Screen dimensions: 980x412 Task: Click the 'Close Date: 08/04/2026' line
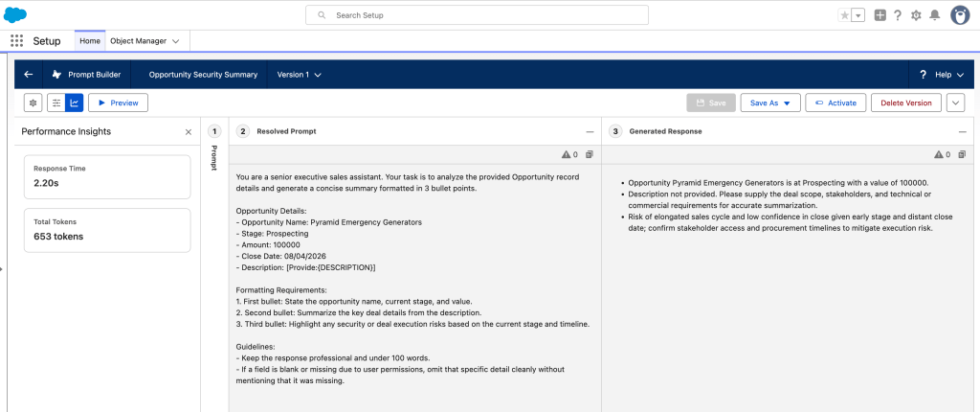280,256
